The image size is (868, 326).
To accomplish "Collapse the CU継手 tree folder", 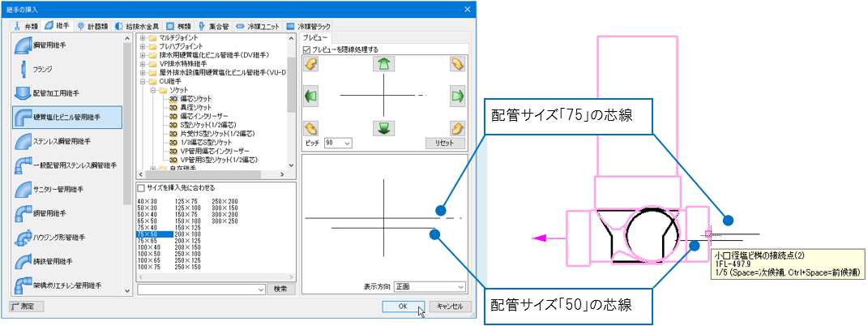I will [x=143, y=81].
